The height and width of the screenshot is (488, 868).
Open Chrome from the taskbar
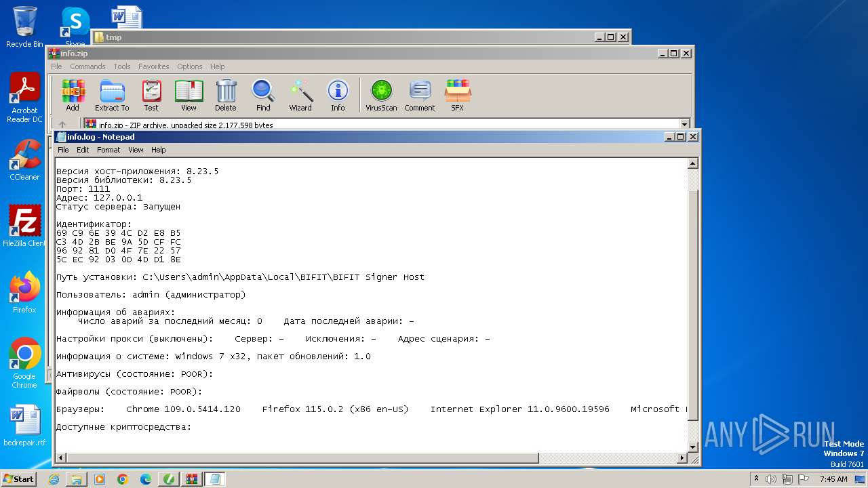[x=123, y=479]
